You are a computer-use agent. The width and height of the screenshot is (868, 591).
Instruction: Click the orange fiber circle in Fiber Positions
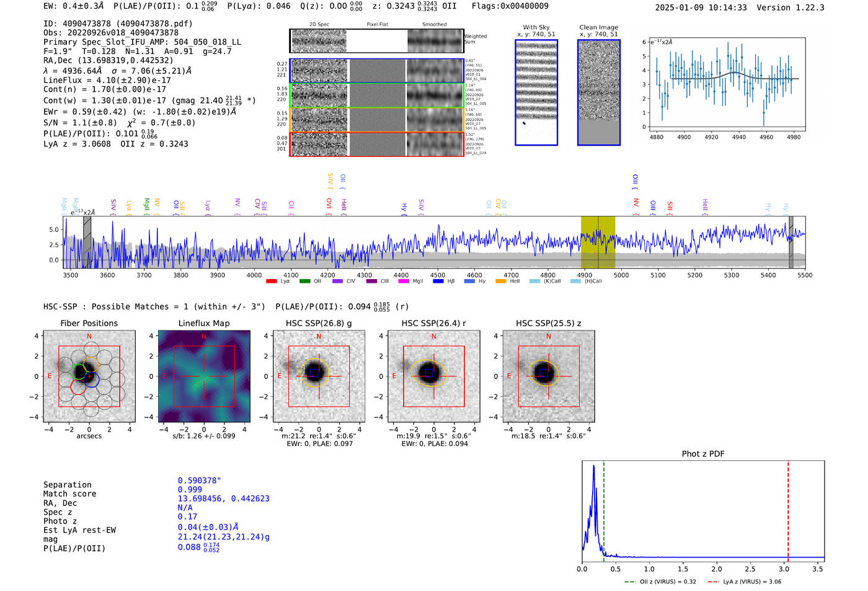pyautogui.click(x=91, y=364)
